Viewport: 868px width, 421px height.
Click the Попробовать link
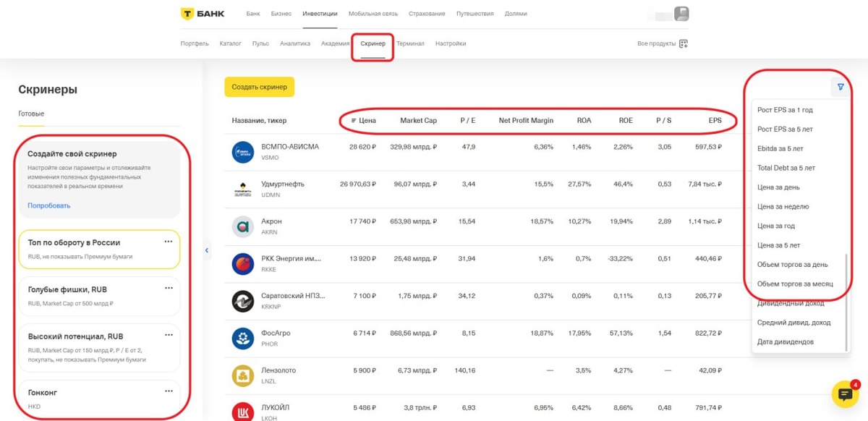pyautogui.click(x=49, y=205)
